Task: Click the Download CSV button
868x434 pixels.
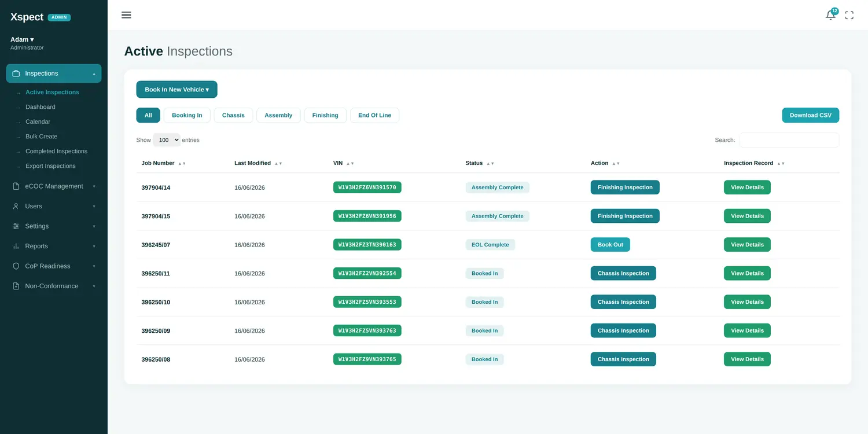Action: click(810, 115)
